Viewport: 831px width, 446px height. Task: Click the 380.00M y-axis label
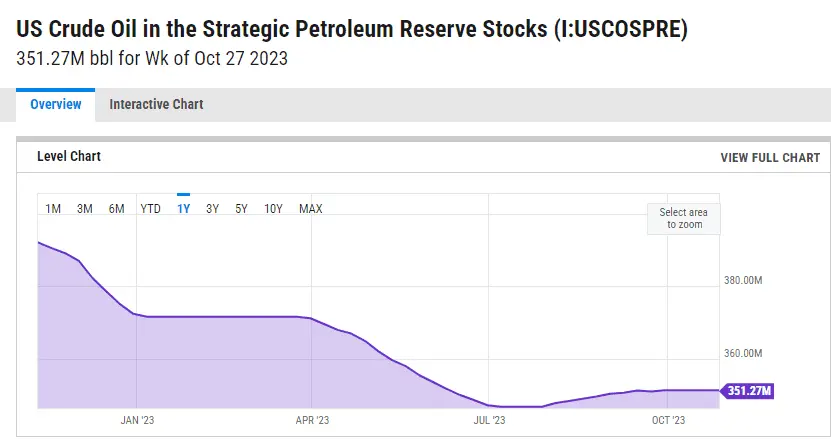pyautogui.click(x=743, y=281)
